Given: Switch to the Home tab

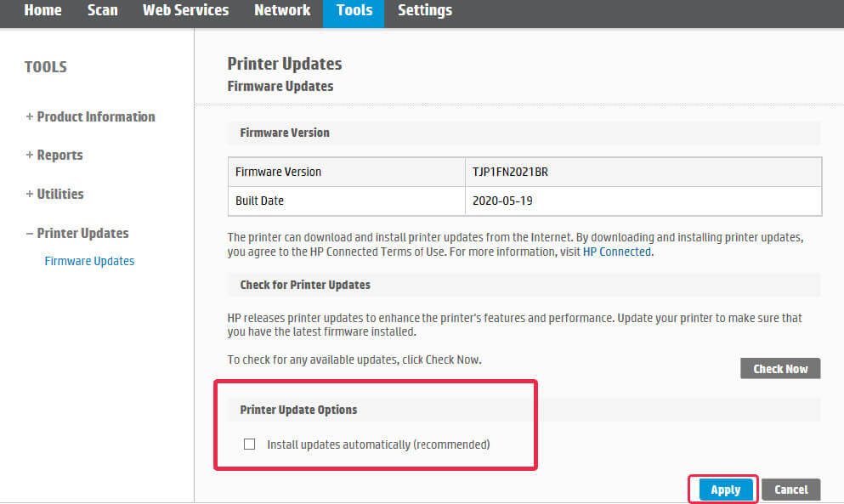Looking at the screenshot, I should point(42,10).
